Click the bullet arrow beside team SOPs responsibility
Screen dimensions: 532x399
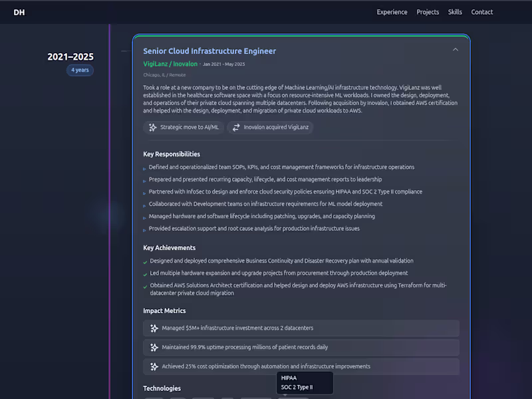(144, 169)
